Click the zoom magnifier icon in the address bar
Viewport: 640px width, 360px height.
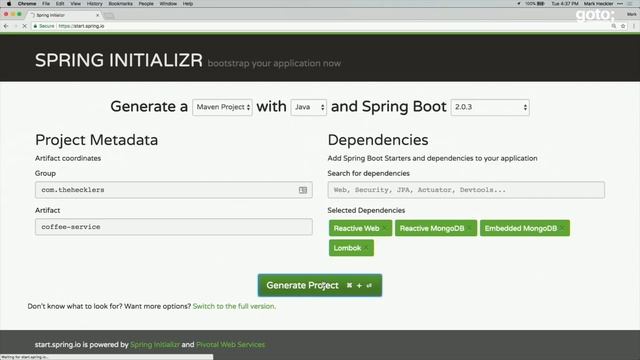(x=613, y=26)
